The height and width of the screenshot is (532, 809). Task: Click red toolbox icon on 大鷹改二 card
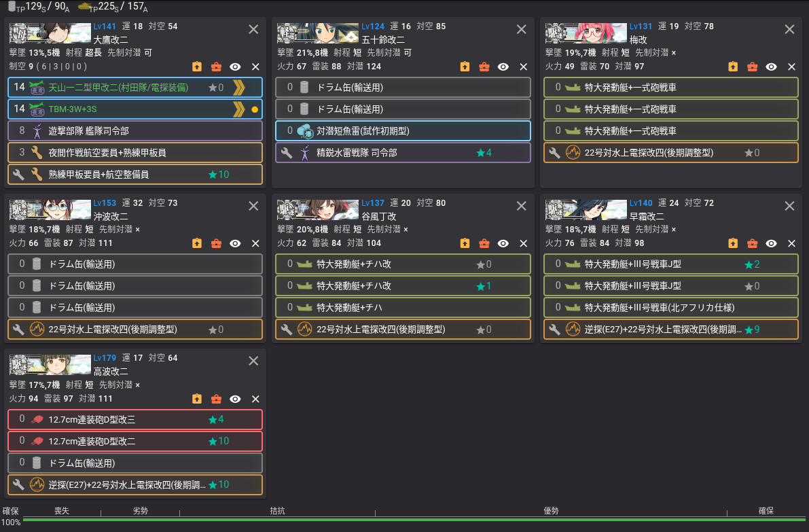[216, 67]
